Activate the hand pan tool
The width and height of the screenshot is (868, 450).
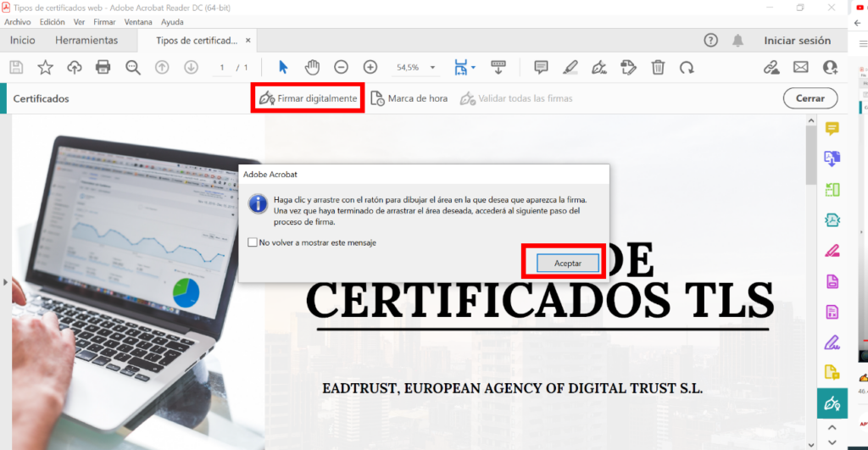pos(312,68)
